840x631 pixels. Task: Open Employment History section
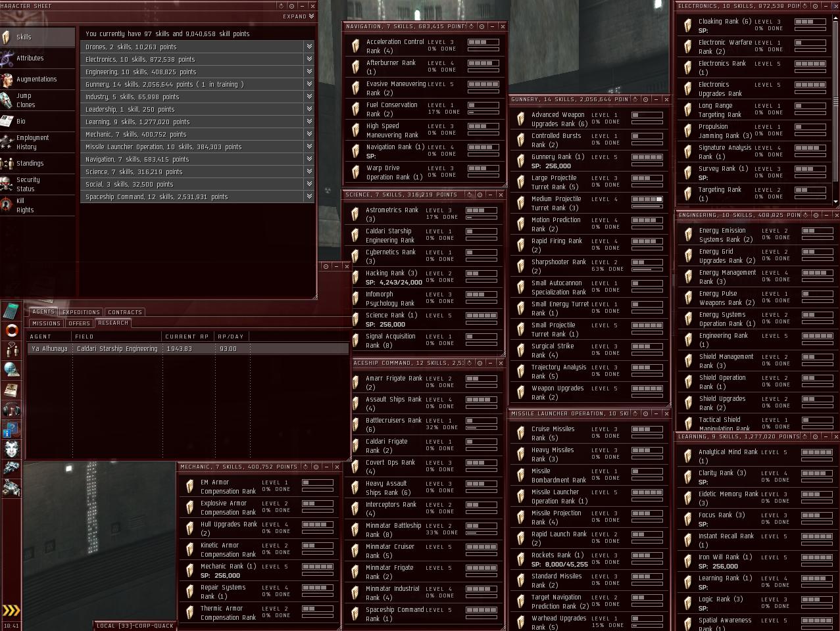pyautogui.click(x=37, y=143)
